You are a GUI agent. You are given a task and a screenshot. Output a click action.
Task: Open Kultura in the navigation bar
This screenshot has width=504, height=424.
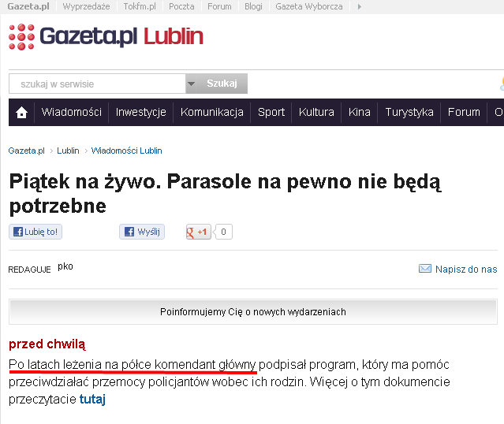[316, 112]
